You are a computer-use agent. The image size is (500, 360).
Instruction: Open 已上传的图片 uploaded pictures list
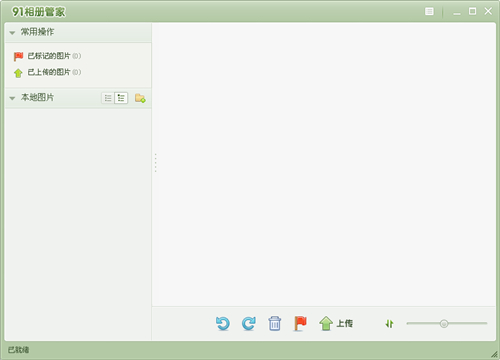(x=54, y=72)
